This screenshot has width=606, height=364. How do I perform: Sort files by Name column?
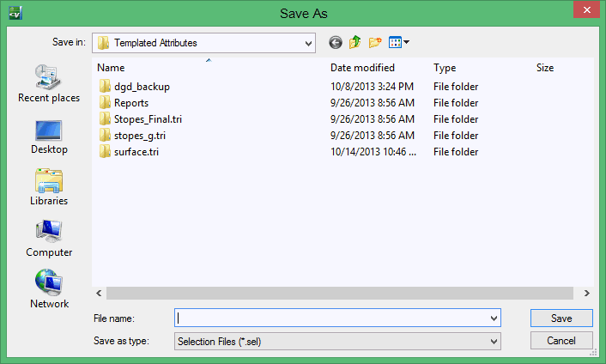[112, 68]
